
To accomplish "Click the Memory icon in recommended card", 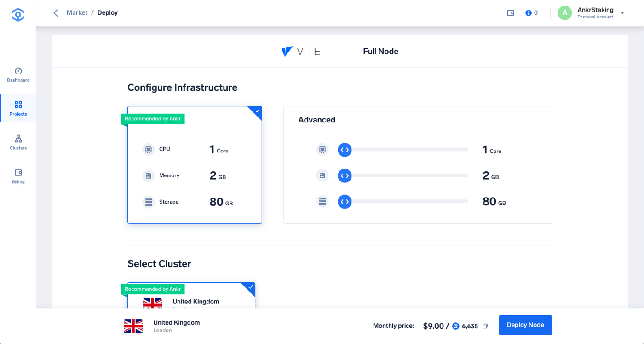I will pos(148,175).
